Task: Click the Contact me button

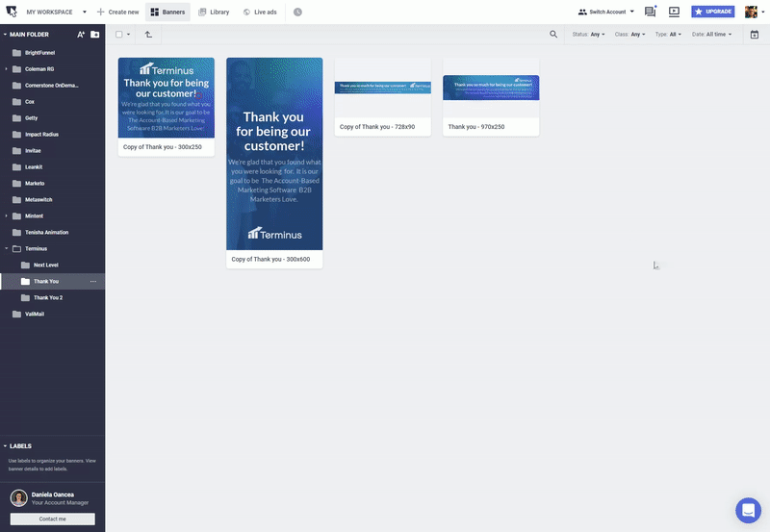Action: [53, 519]
